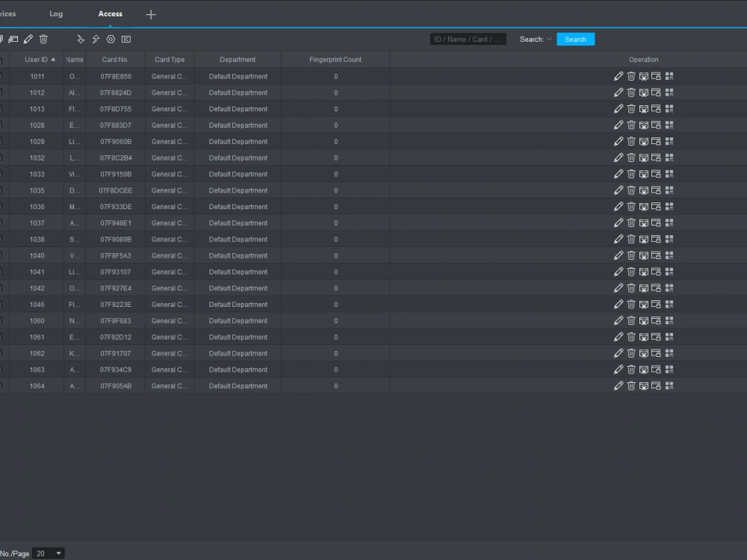
Task: Select card number 07F9223E
Action: coord(116,305)
